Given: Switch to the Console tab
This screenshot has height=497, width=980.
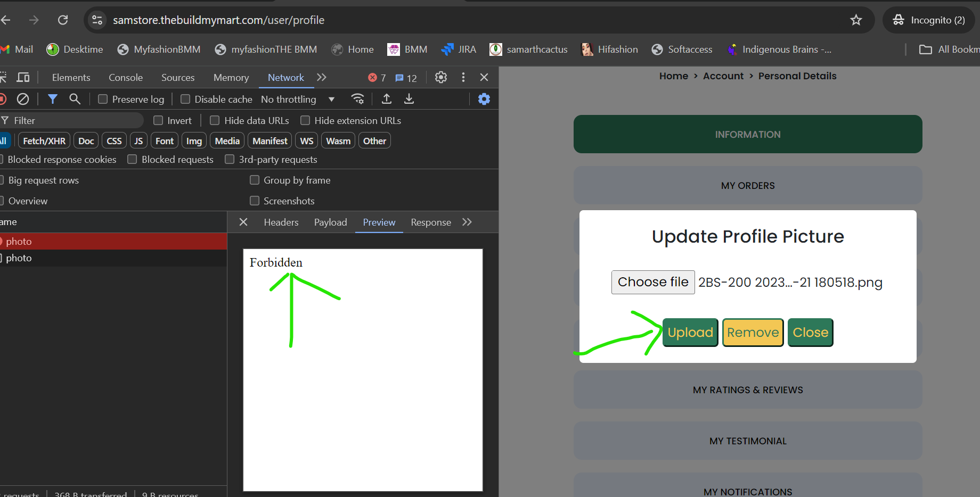Looking at the screenshot, I should 126,78.
